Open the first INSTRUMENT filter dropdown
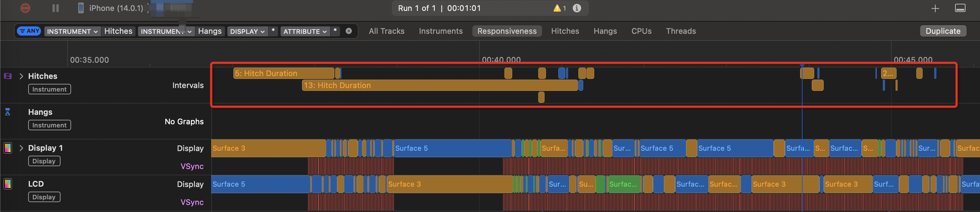This screenshot has width=980, height=212. click(x=72, y=31)
